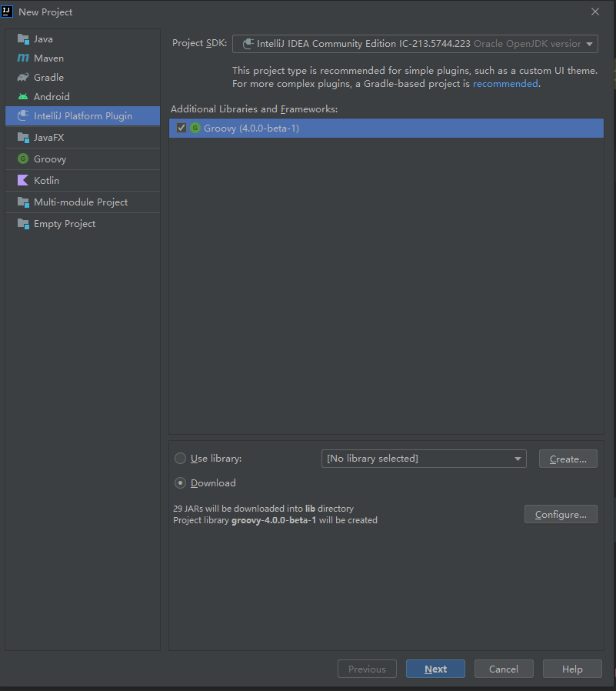Click the Cancel button
This screenshot has width=616, height=691.
point(504,669)
